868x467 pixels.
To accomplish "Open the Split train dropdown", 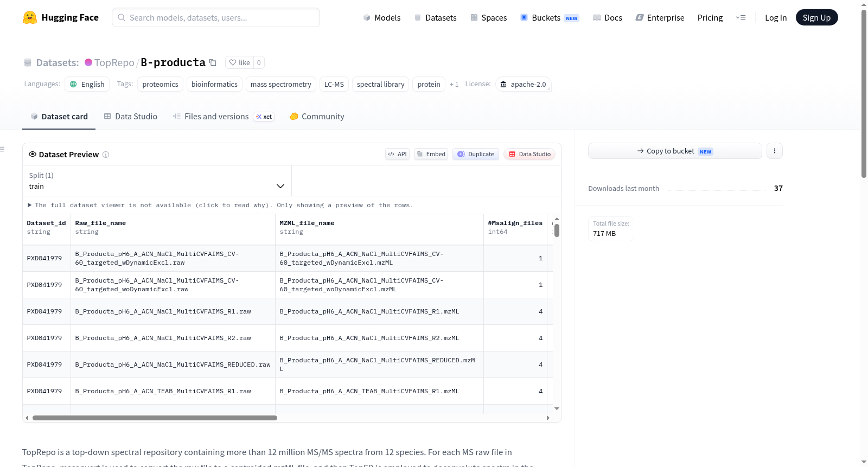I will 157,181.
